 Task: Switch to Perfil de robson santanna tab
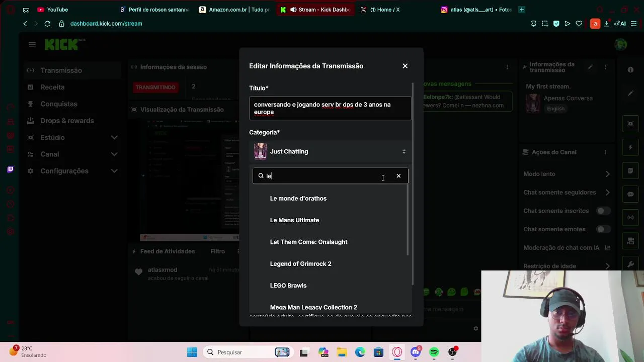[x=154, y=10]
